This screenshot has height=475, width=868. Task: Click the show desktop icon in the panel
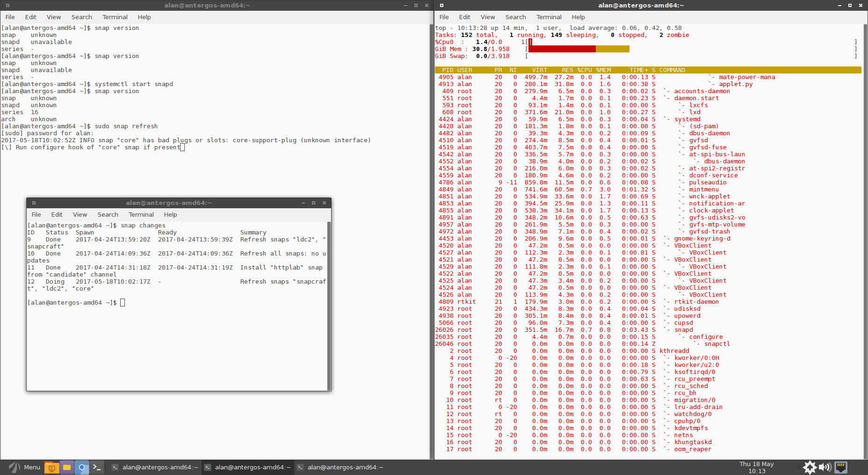pyautogui.click(x=51, y=467)
